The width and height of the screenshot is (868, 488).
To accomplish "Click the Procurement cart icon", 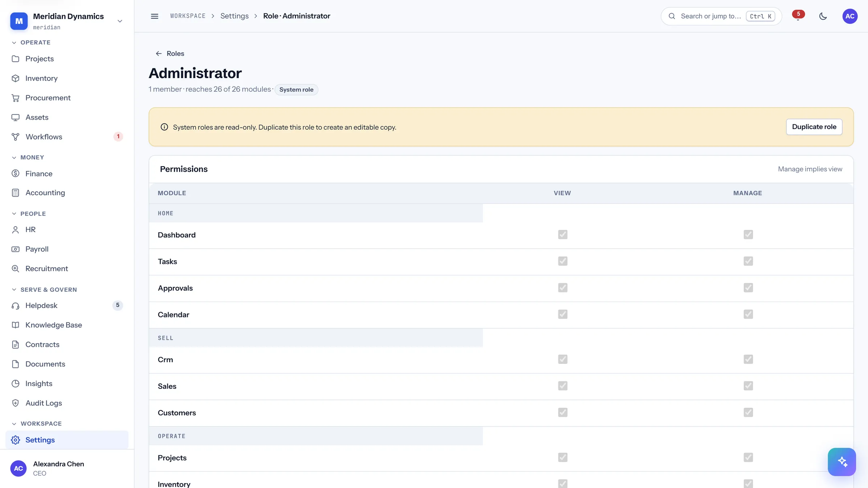I will coord(16,98).
